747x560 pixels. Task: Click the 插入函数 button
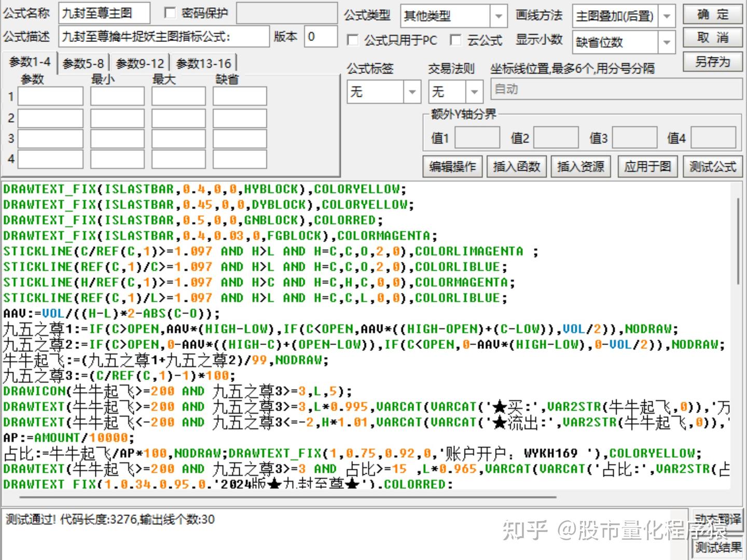[517, 166]
